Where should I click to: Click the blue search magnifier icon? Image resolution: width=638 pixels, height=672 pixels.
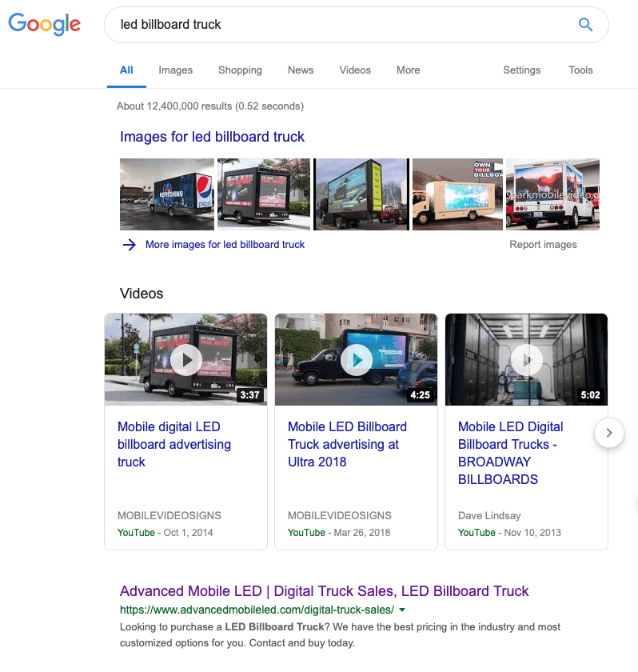click(585, 25)
